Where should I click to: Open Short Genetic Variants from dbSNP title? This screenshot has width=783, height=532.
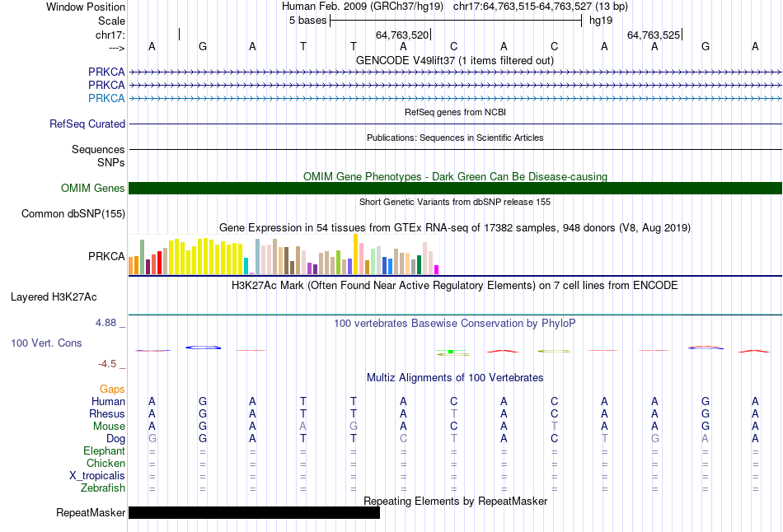pos(455,202)
